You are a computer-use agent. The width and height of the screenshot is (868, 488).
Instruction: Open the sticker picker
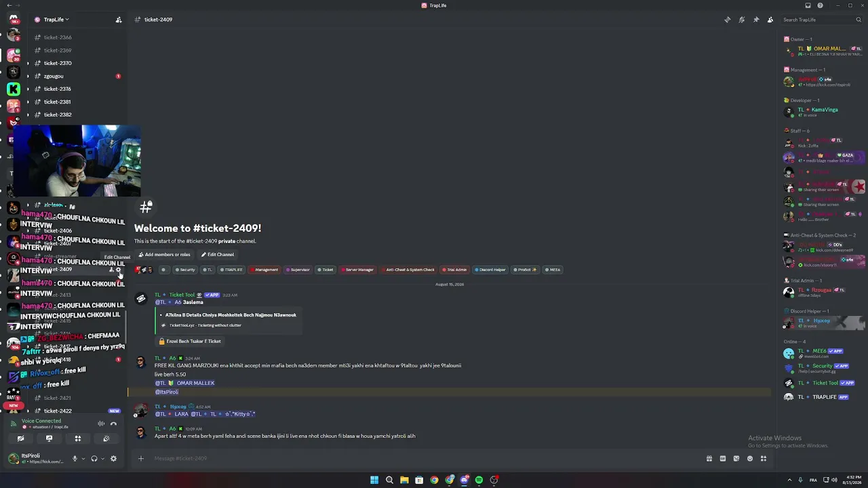(x=736, y=458)
